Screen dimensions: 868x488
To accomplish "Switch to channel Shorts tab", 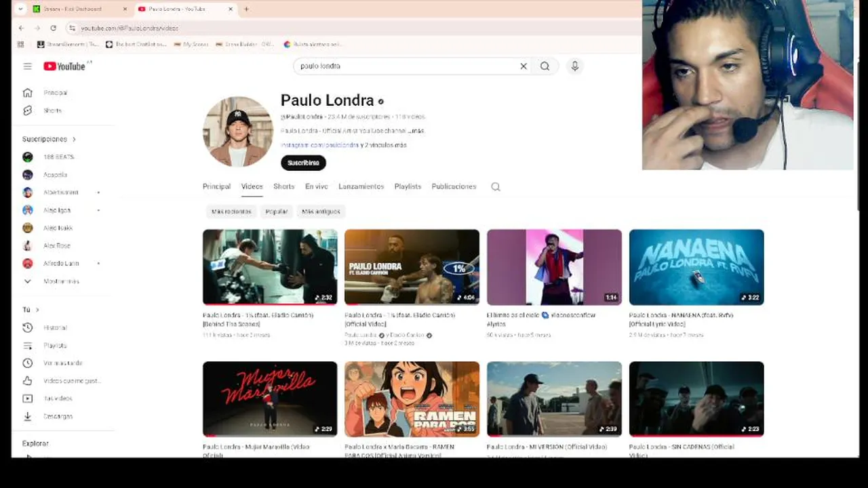I will (283, 186).
